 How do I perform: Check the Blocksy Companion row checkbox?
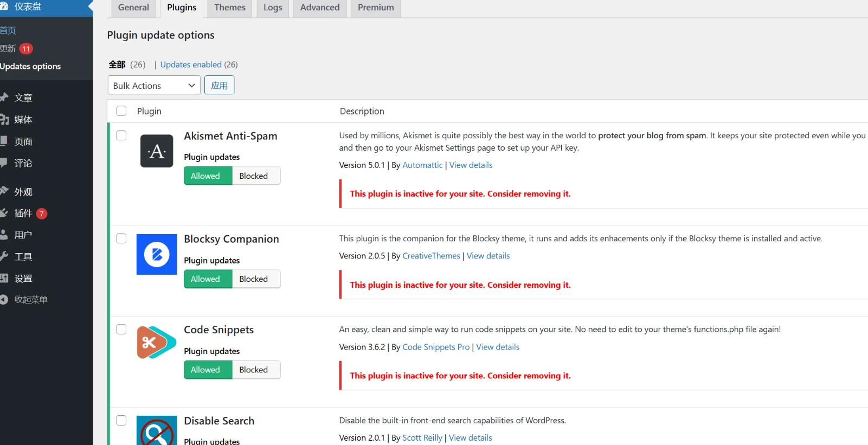[121, 238]
